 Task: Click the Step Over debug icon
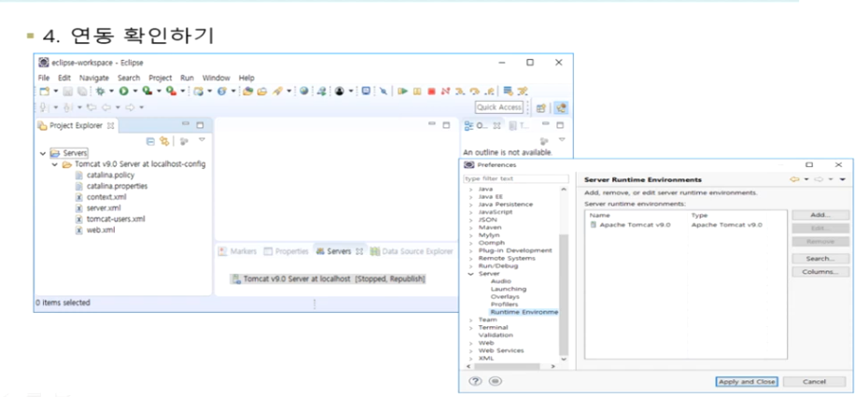click(x=474, y=92)
